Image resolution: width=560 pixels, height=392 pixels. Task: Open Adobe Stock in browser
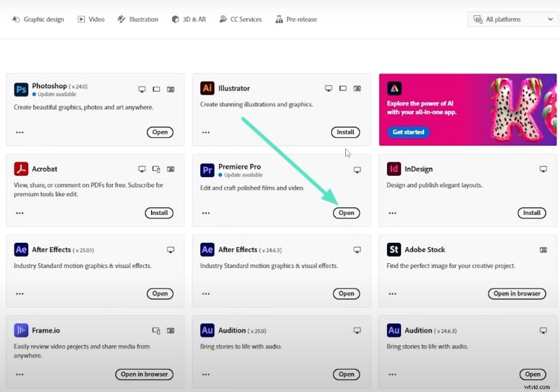click(x=517, y=293)
